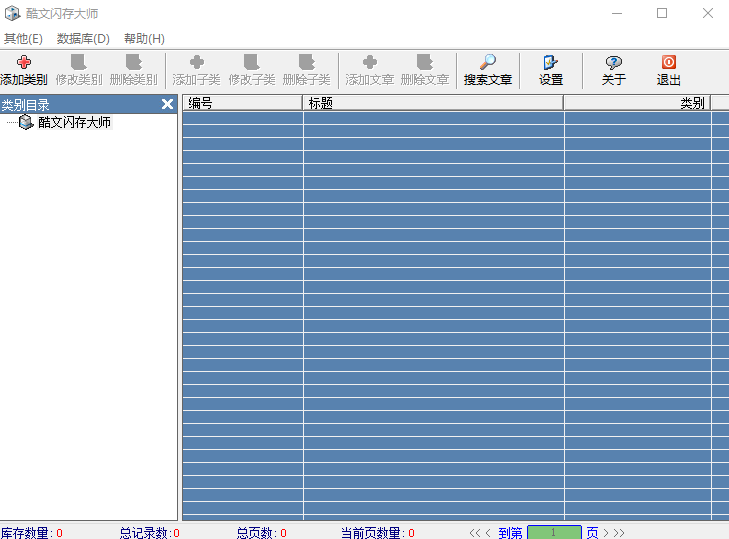The width and height of the screenshot is (729, 539).
Task: Click the 库存数量 status label
Action: tap(25, 533)
